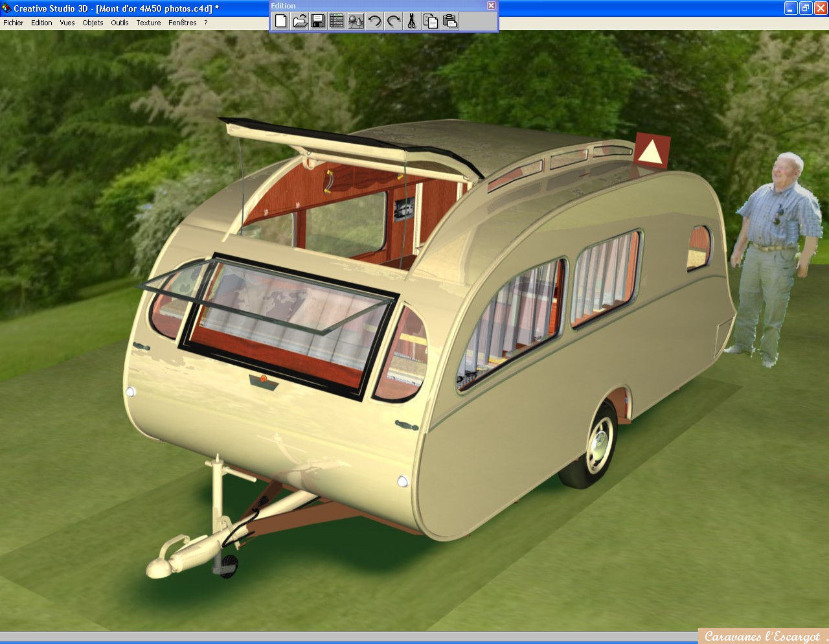Minimize the Creative Studio 3D window

pos(791,8)
